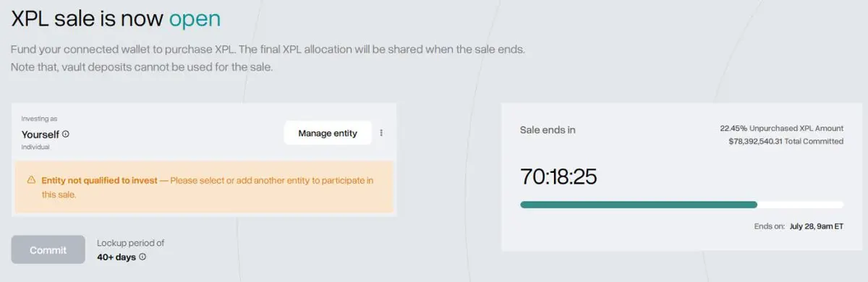The height and width of the screenshot is (282, 868).
Task: Click the info icon next to 40+ days
Action: point(142,257)
